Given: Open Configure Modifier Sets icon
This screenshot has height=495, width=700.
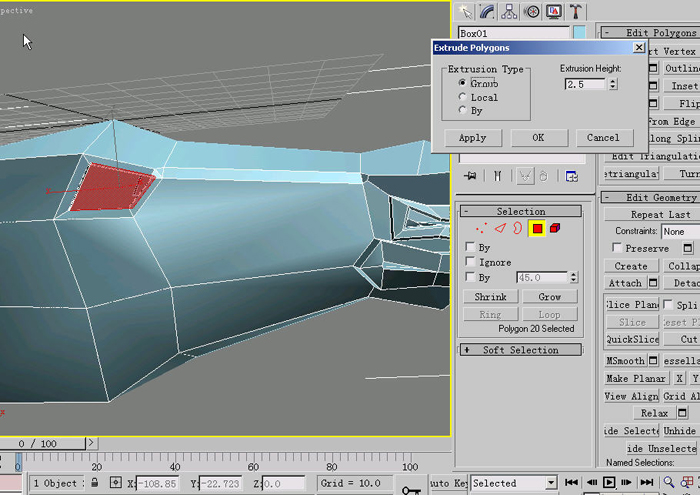Looking at the screenshot, I should point(571,176).
